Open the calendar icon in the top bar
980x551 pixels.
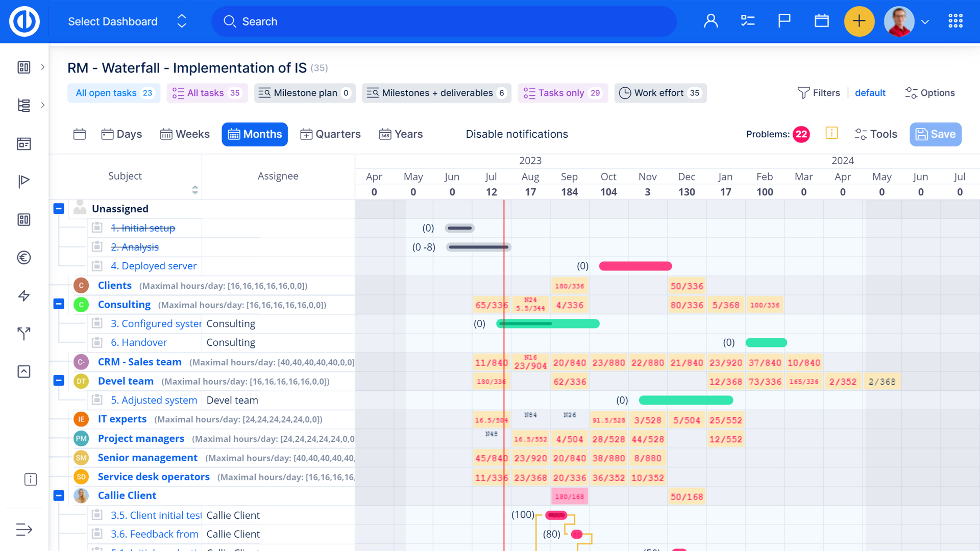[x=821, y=21]
